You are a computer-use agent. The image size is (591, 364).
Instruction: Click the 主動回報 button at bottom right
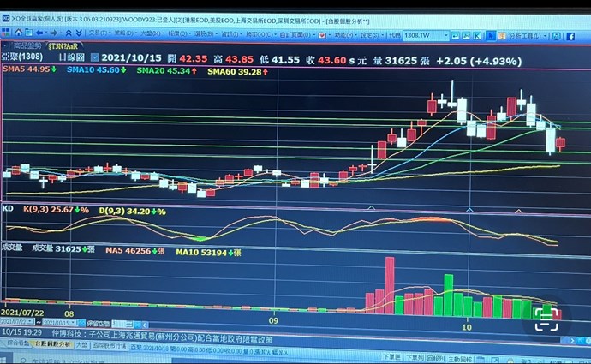tap(460, 358)
